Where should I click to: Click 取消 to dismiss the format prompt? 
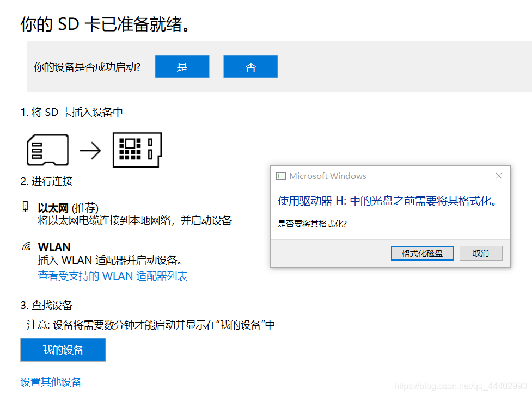pos(481,253)
